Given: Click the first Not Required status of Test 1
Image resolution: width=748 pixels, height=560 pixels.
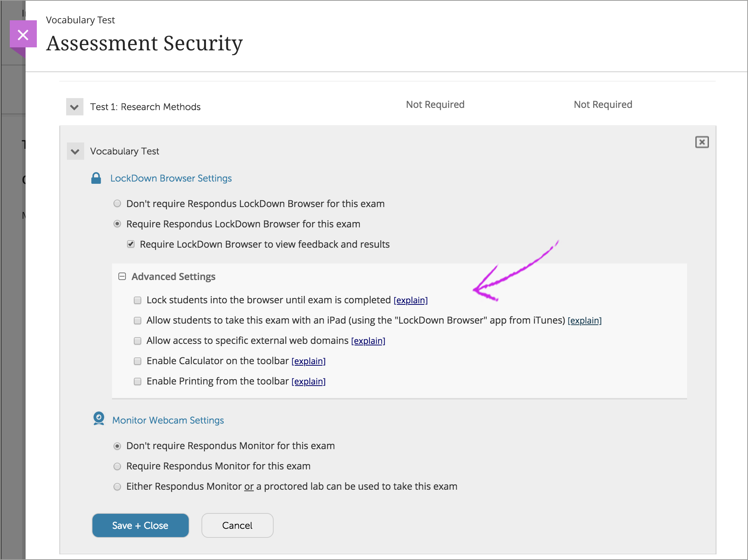Looking at the screenshot, I should tap(435, 104).
